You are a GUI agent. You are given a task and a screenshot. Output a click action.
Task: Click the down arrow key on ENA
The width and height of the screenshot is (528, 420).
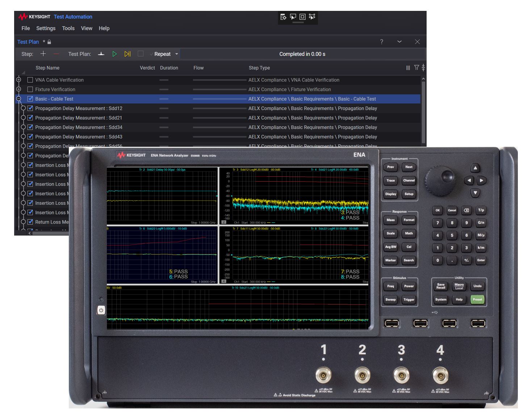click(475, 193)
